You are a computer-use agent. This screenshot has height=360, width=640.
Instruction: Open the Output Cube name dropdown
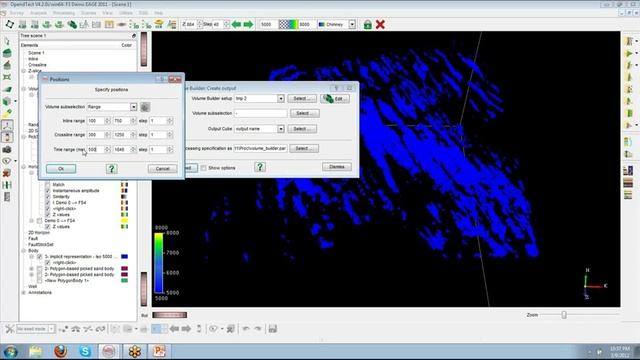(280, 129)
